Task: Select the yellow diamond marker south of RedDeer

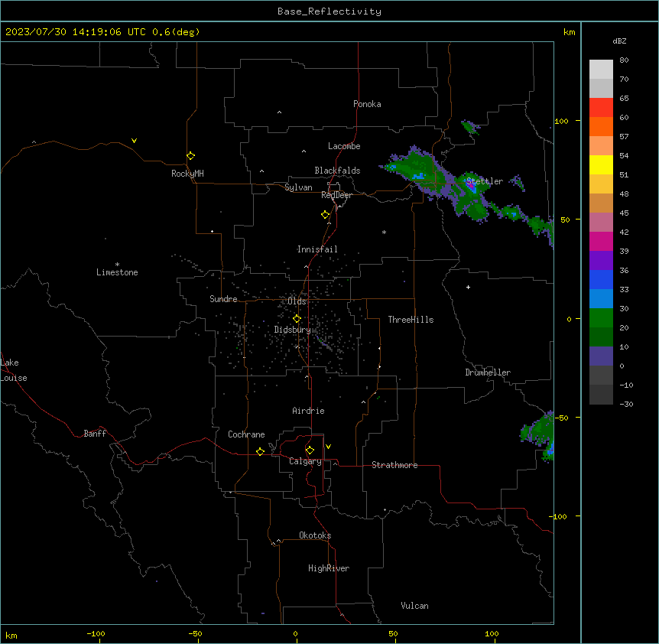Action: tap(325, 215)
